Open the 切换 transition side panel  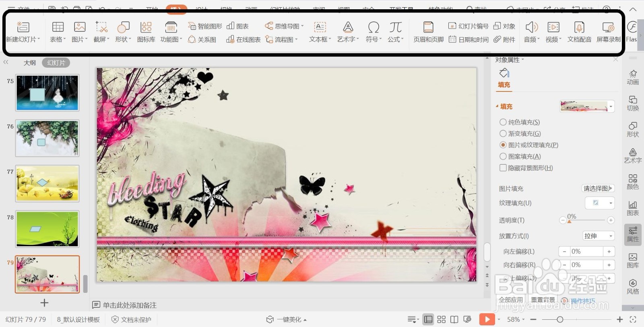click(x=633, y=103)
